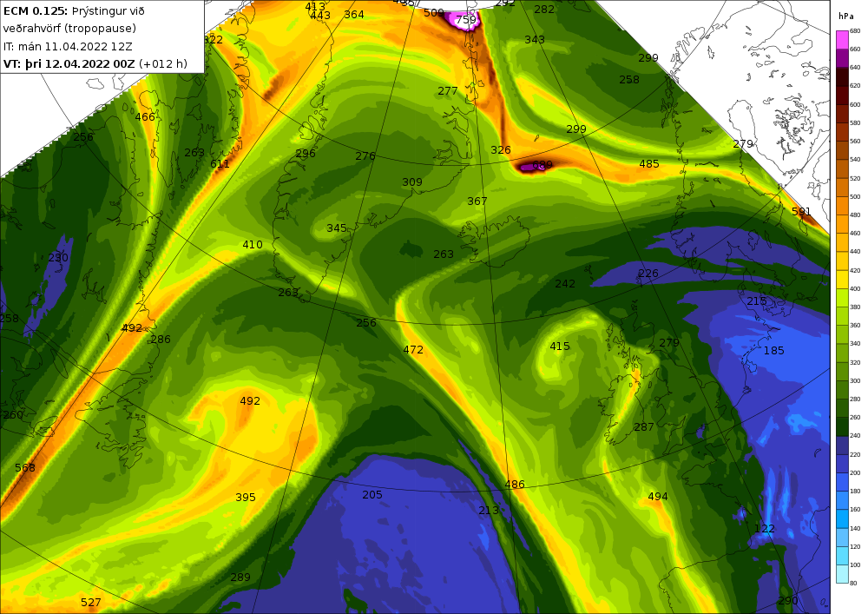Click the '185' map value
Viewport: 868px width, 614px height.
tap(774, 351)
